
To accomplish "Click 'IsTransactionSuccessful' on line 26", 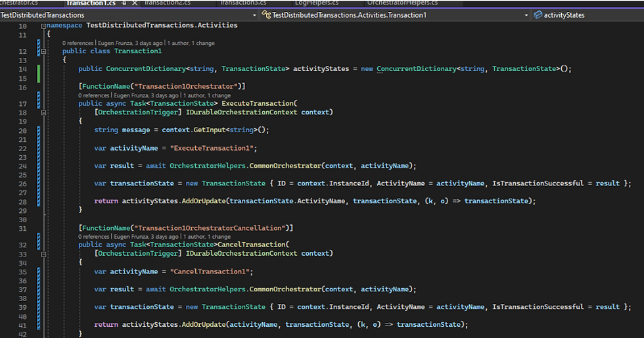I will (x=538, y=184).
